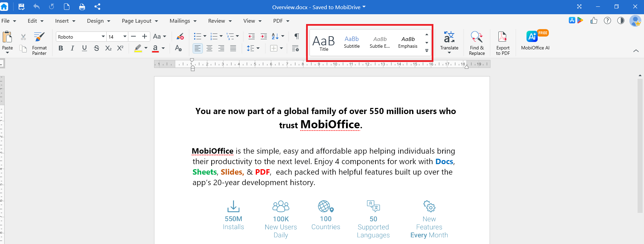Viewport: 644px width, 244px height.
Task: Share the document via share icon
Action: click(97, 7)
